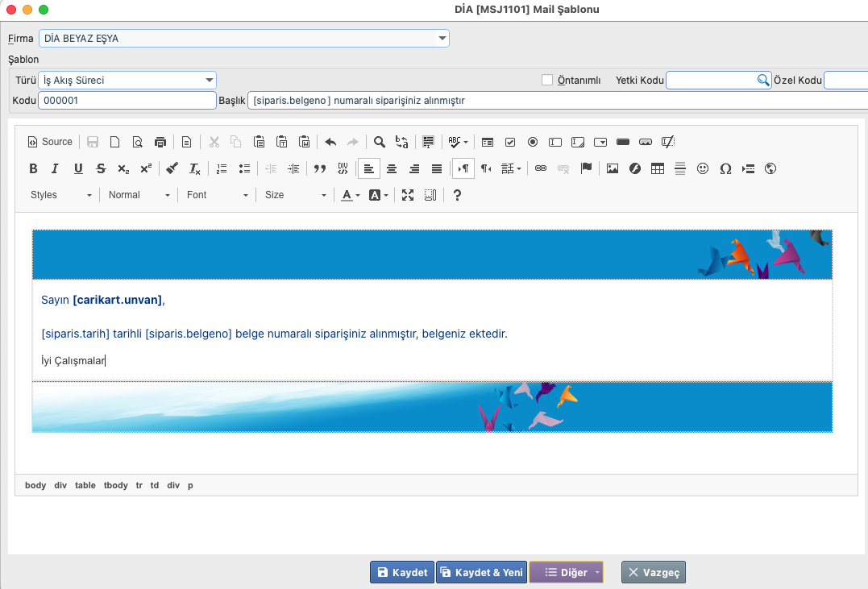868x589 pixels.
Task: Enable the Öntanımlı checkbox
Action: tap(547, 80)
